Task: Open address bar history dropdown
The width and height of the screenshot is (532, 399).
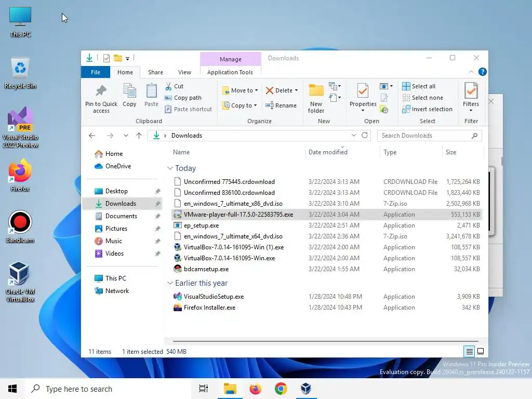Action: (353, 136)
